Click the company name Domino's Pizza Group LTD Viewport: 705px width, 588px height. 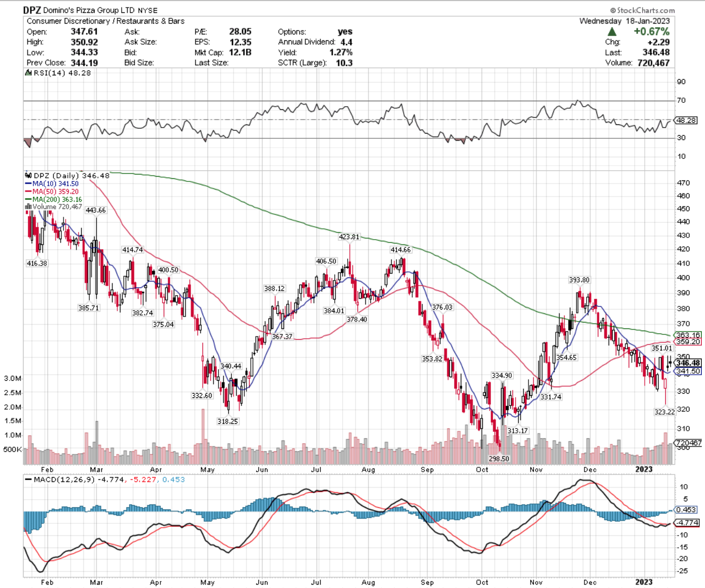89,10
